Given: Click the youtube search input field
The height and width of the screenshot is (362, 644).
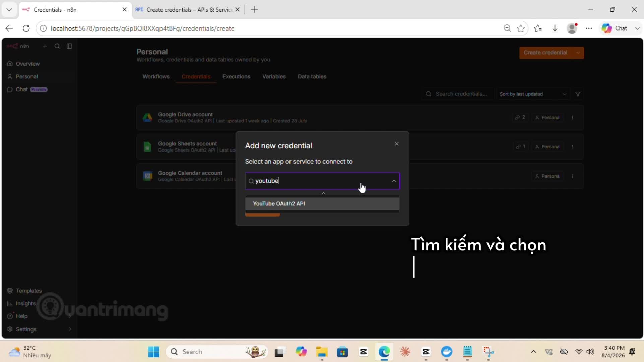Looking at the screenshot, I should tap(322, 181).
